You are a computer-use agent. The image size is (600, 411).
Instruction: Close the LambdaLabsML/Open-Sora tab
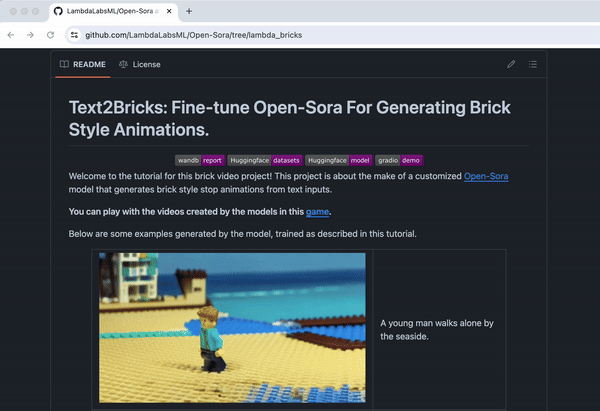pos(169,11)
